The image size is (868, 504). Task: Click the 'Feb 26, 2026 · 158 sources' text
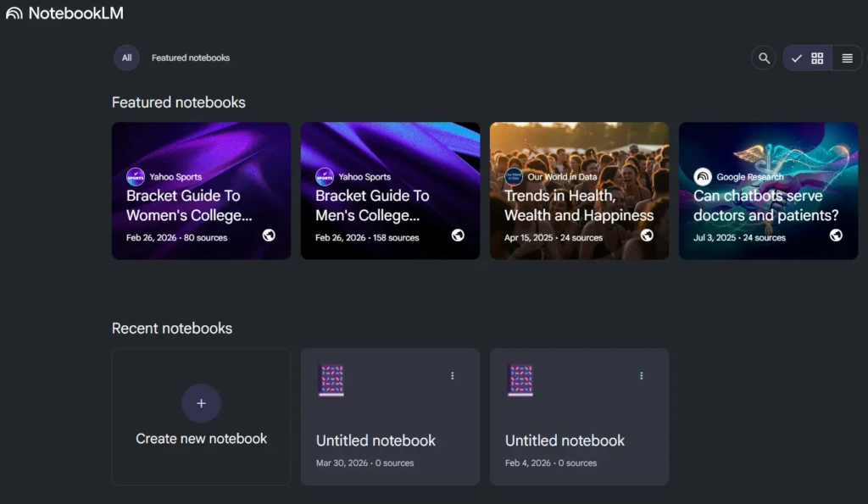pos(367,237)
